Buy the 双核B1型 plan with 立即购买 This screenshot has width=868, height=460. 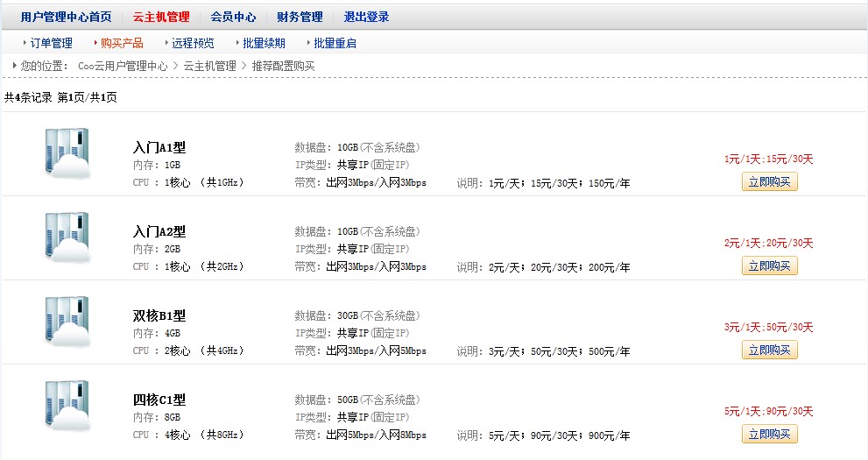pos(769,350)
